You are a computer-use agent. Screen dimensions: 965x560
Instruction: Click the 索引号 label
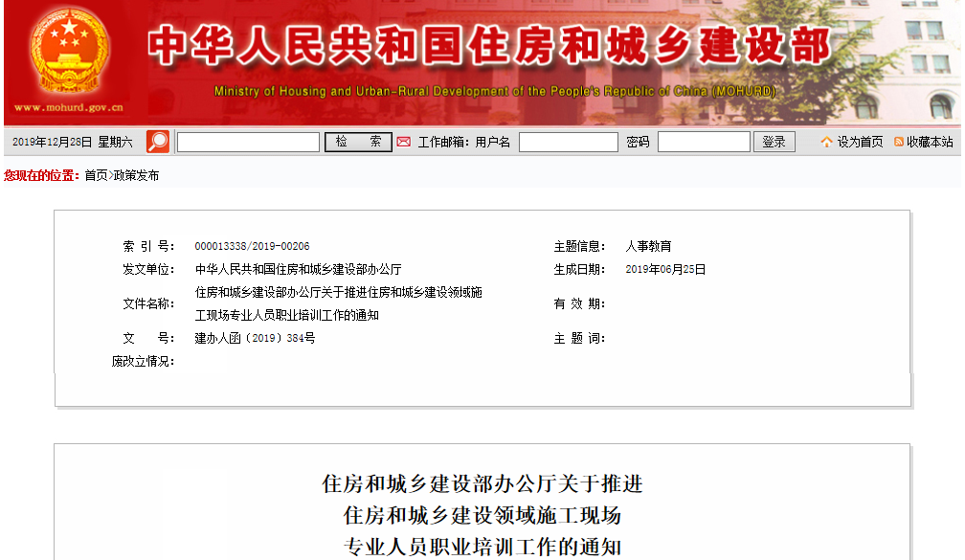tap(148, 246)
